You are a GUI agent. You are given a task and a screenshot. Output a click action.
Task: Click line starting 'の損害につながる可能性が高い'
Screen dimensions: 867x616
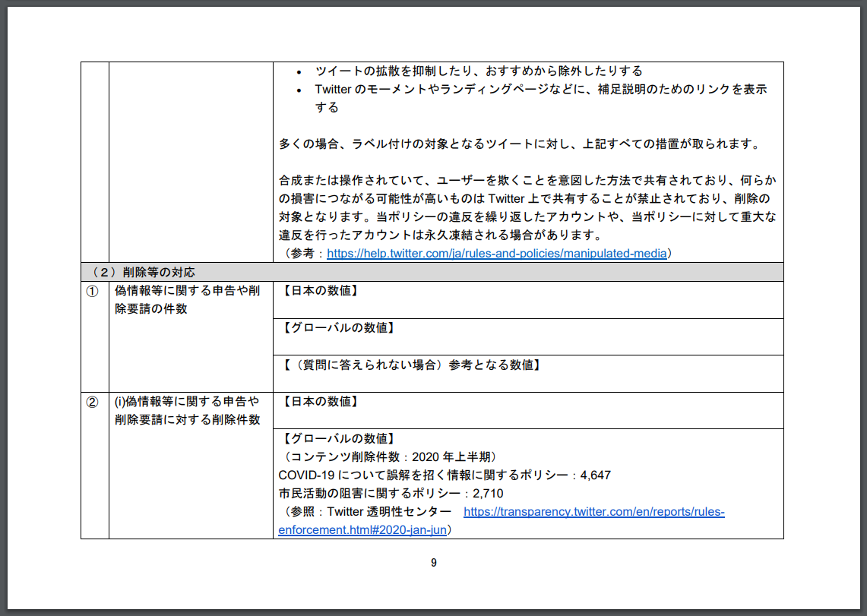[524, 198]
